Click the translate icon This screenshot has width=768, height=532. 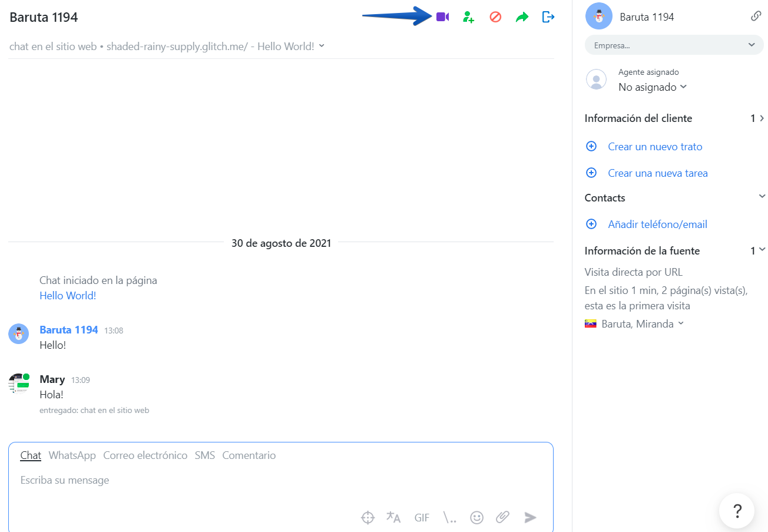point(393,517)
